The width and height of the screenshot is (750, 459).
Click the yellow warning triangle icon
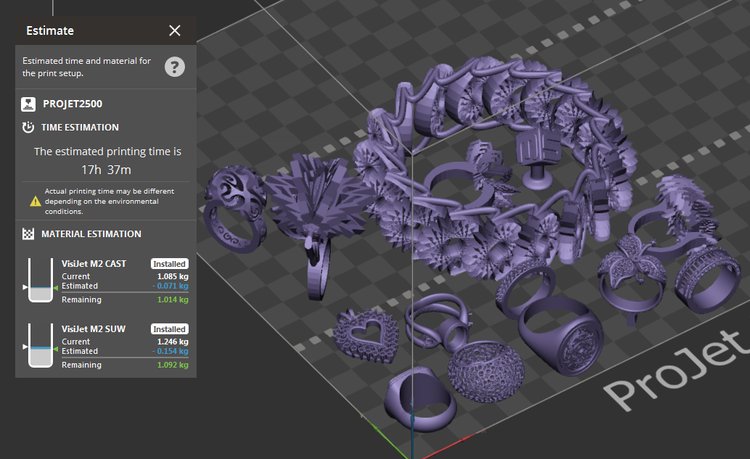35,200
